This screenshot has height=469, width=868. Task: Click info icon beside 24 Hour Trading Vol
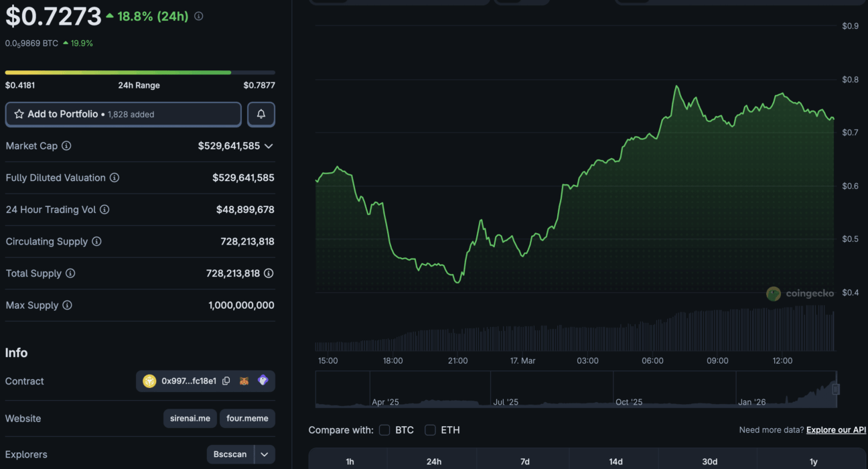pyautogui.click(x=104, y=210)
